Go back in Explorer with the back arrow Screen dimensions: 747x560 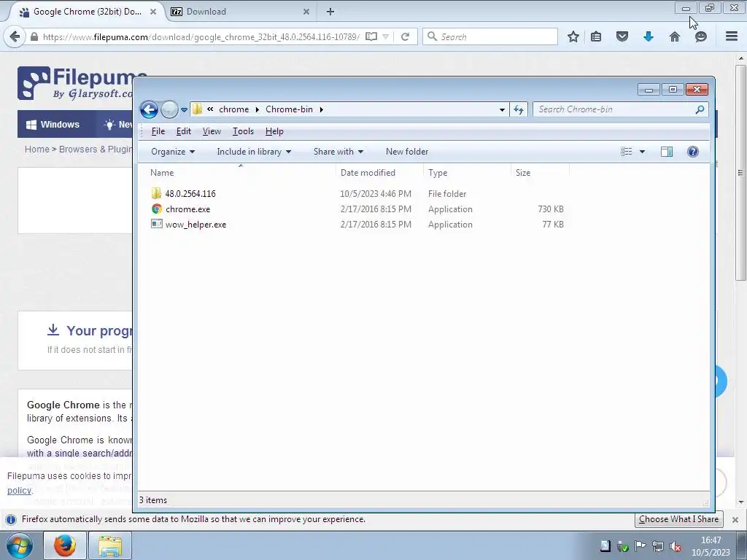coord(149,109)
